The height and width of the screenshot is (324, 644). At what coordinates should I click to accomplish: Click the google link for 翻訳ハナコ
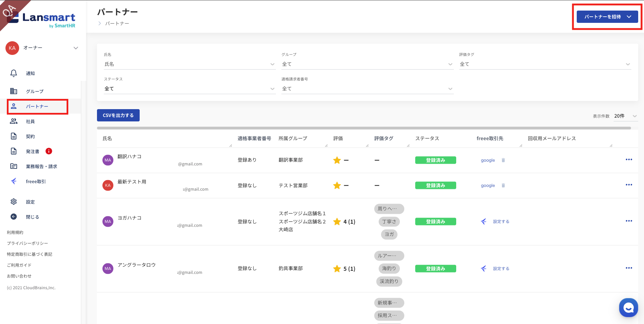click(488, 160)
